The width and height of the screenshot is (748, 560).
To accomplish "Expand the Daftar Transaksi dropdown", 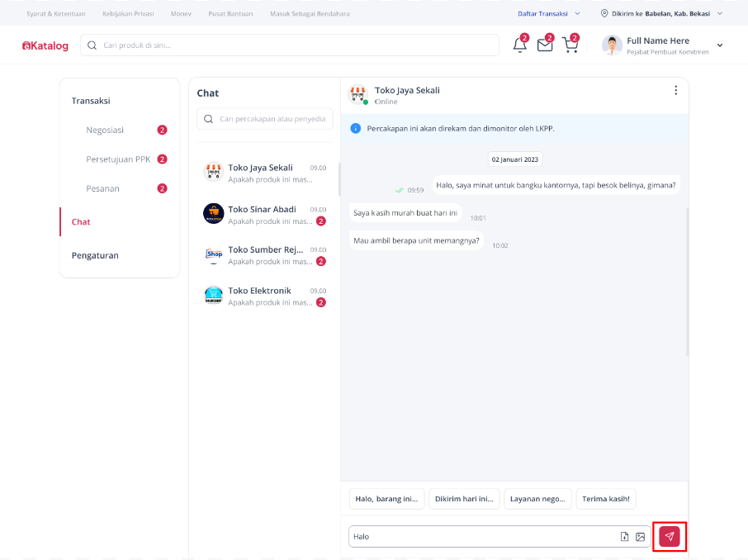I will pyautogui.click(x=548, y=13).
